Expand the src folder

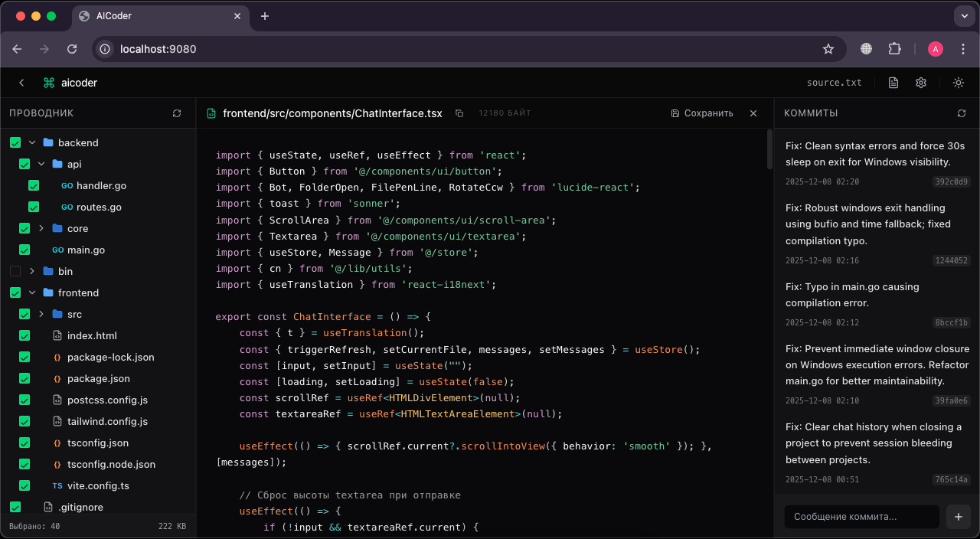(41, 314)
